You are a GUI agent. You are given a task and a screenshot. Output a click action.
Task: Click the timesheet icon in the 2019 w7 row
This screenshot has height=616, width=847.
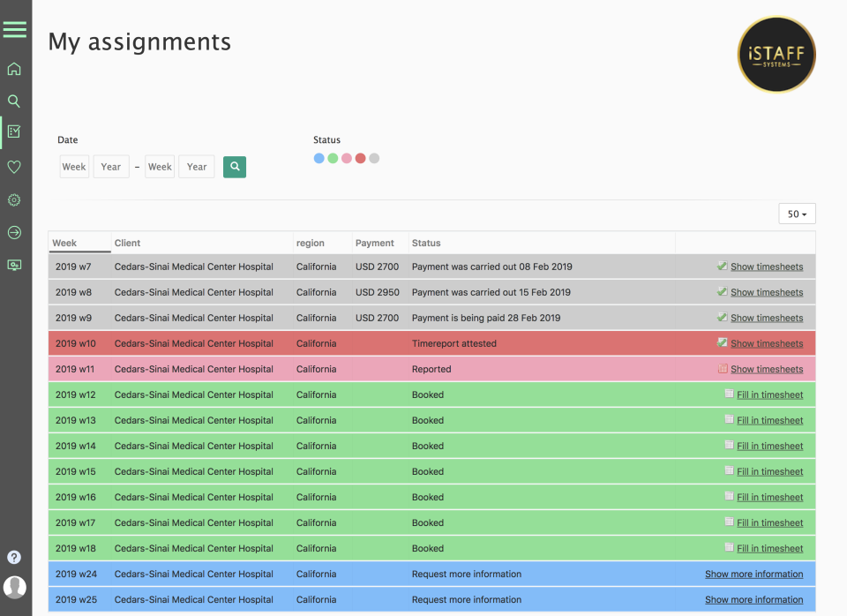click(722, 266)
